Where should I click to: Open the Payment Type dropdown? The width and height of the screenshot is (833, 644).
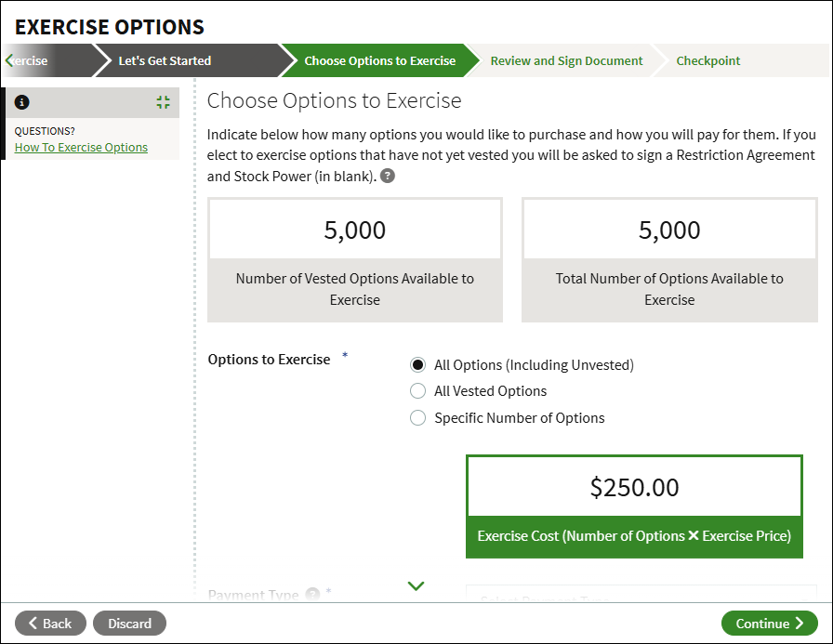(x=640, y=596)
